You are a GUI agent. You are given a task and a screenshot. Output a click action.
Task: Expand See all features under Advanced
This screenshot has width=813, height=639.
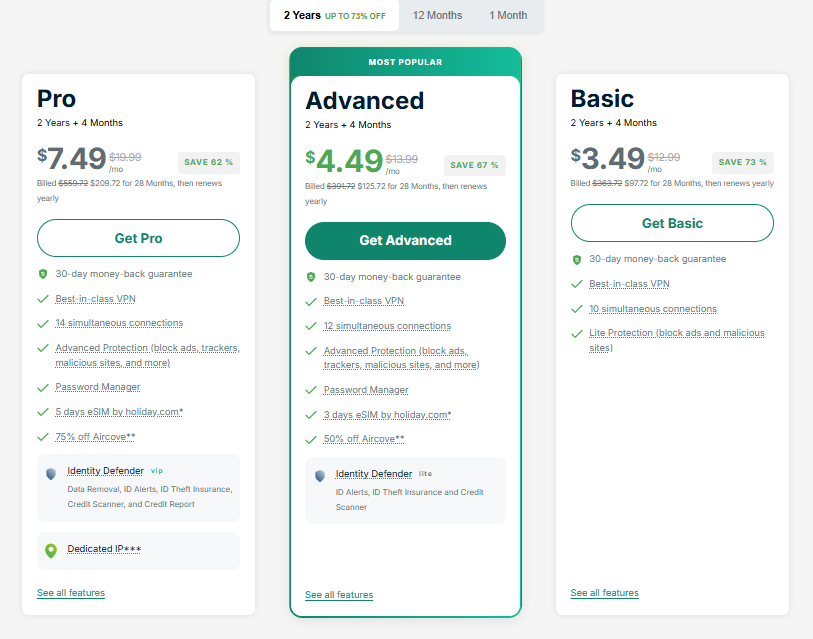click(x=339, y=595)
